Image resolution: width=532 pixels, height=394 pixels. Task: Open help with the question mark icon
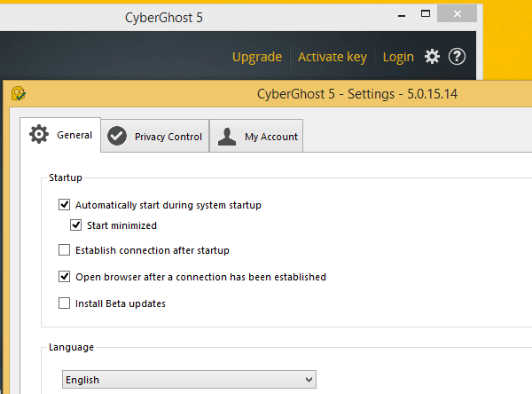[x=457, y=57]
